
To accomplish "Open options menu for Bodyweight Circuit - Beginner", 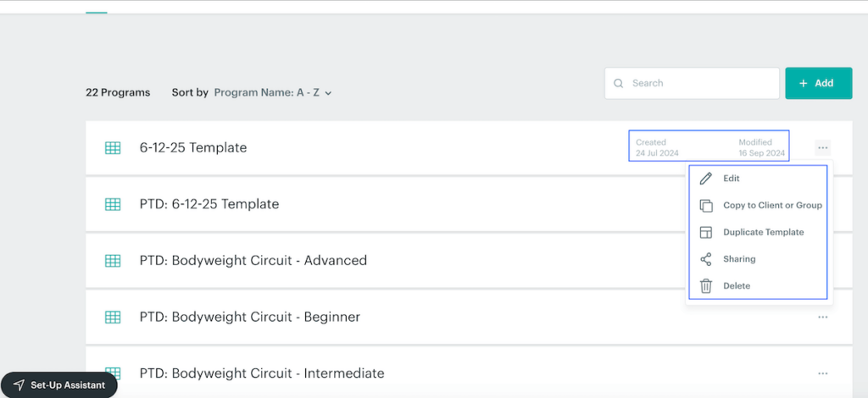I will [x=822, y=317].
